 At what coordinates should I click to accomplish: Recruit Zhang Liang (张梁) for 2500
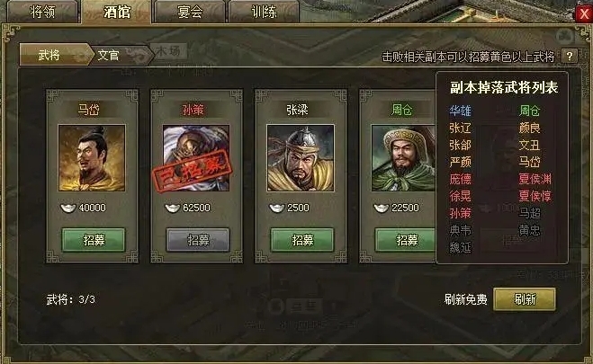[x=302, y=240]
